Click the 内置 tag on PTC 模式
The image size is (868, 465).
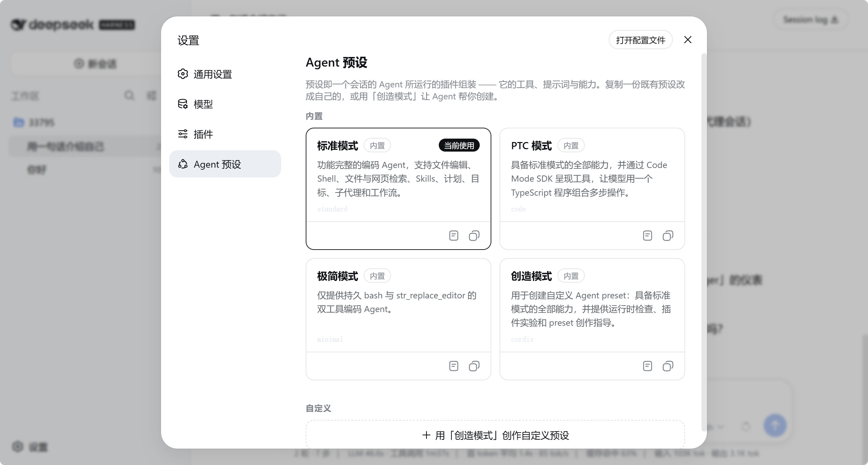tap(571, 145)
